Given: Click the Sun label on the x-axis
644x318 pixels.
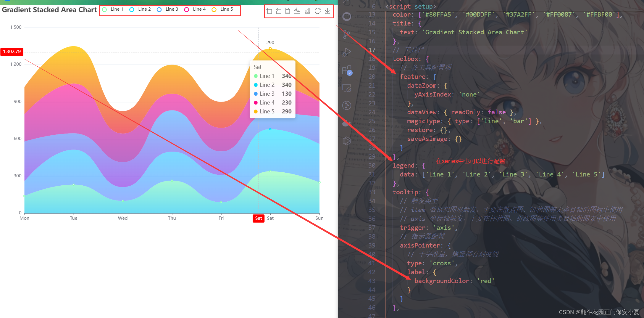Looking at the screenshot, I should coord(319,218).
